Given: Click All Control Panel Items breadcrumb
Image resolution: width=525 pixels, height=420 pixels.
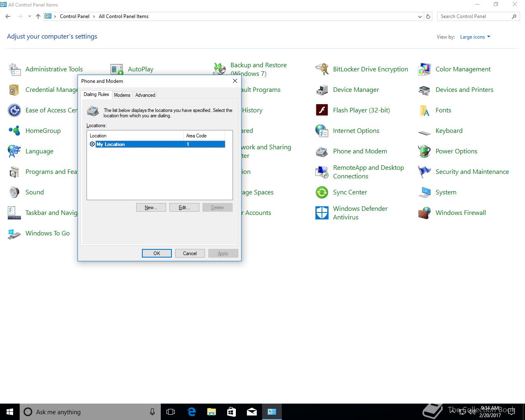Looking at the screenshot, I should [123, 16].
